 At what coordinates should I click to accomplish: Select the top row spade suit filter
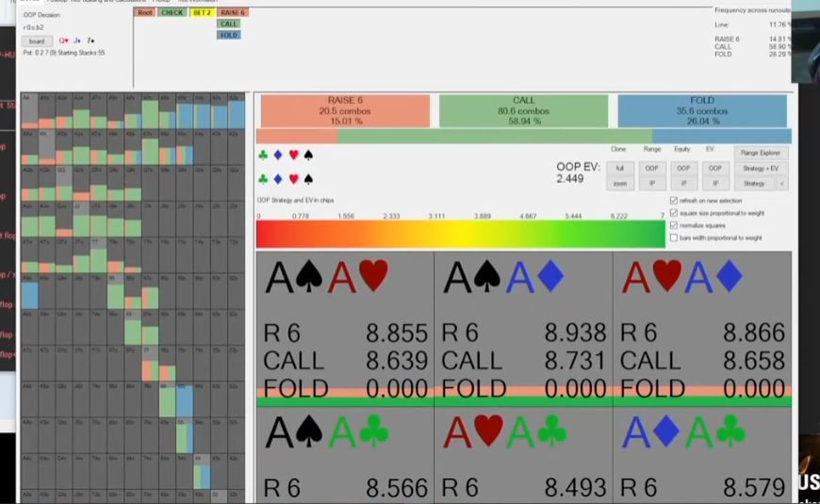pos(308,154)
